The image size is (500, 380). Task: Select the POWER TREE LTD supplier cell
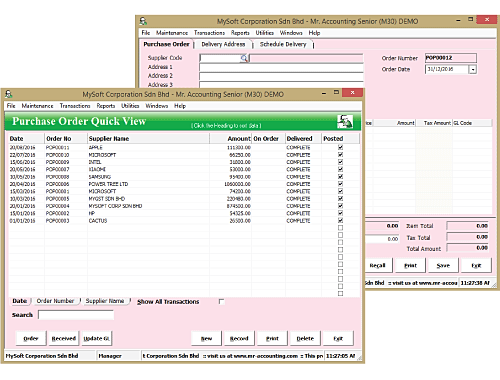coord(148,184)
